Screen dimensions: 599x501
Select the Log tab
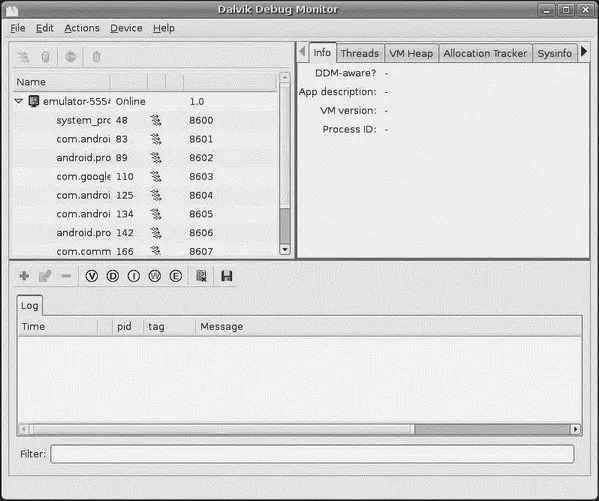coord(29,306)
